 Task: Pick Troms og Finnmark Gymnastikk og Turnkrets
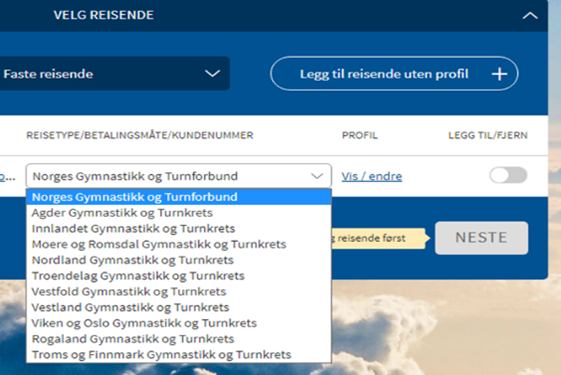click(179, 354)
